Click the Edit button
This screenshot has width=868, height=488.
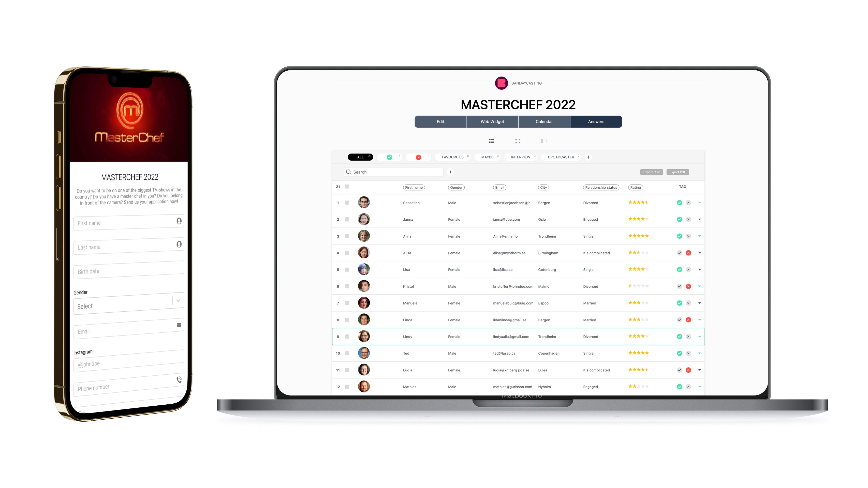point(440,121)
